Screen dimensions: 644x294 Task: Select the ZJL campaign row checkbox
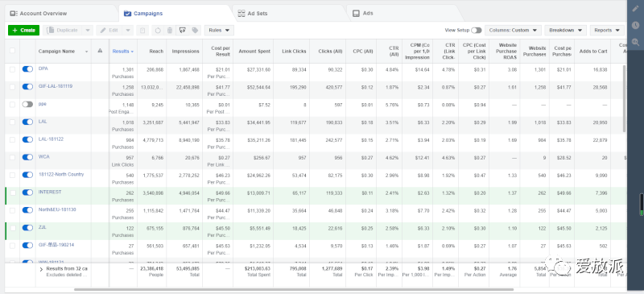12,228
